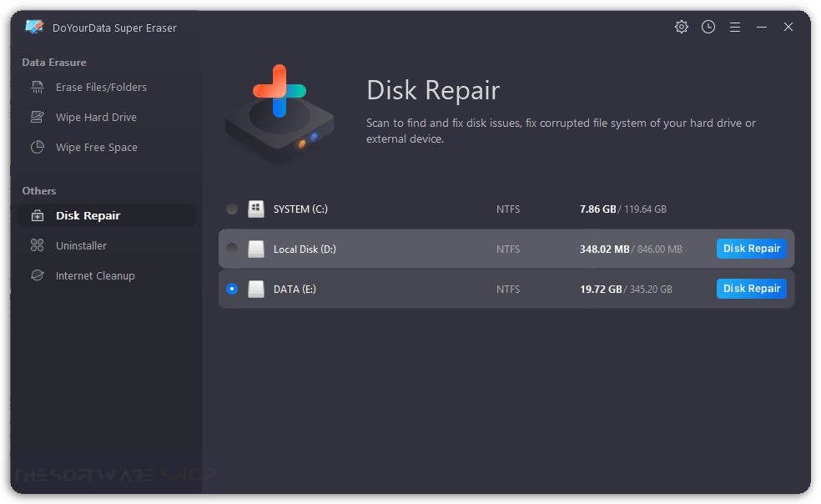Click the 19.72 GB / 345.20 GB size value

[x=627, y=290]
